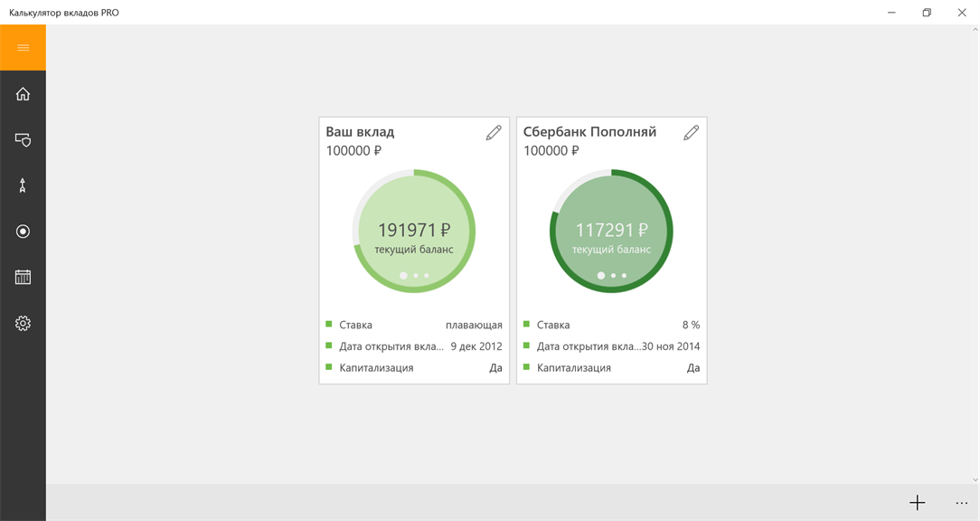Restore down the application window
Viewport: 980px width, 521px height.
click(x=927, y=13)
